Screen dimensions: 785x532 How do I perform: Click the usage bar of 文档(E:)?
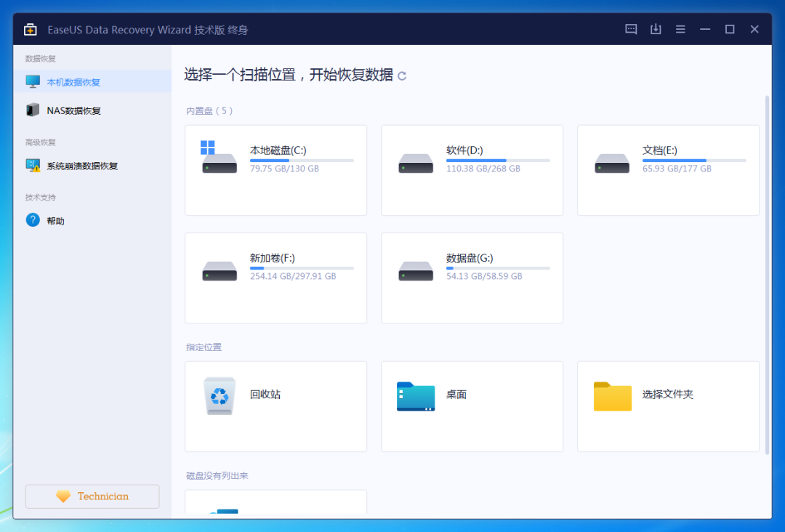coord(694,161)
